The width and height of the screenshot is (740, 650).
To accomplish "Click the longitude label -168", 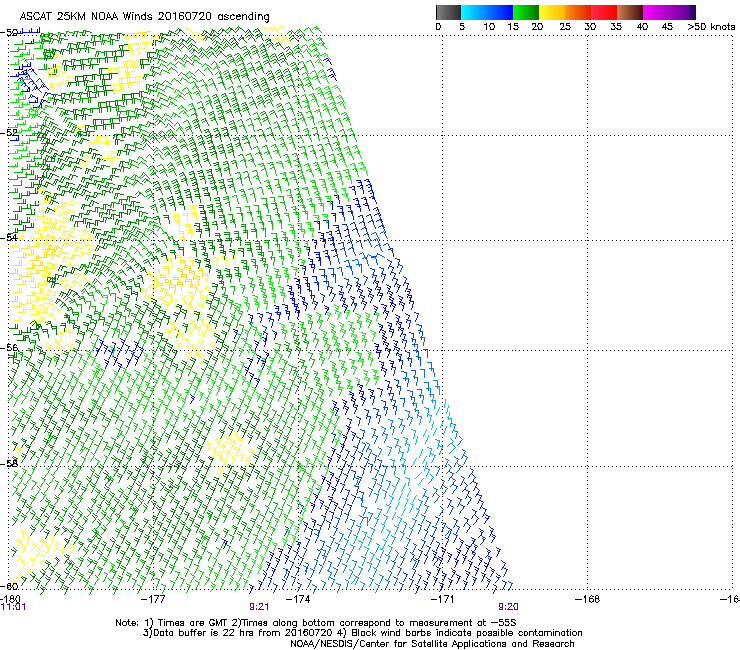I will point(587,599).
